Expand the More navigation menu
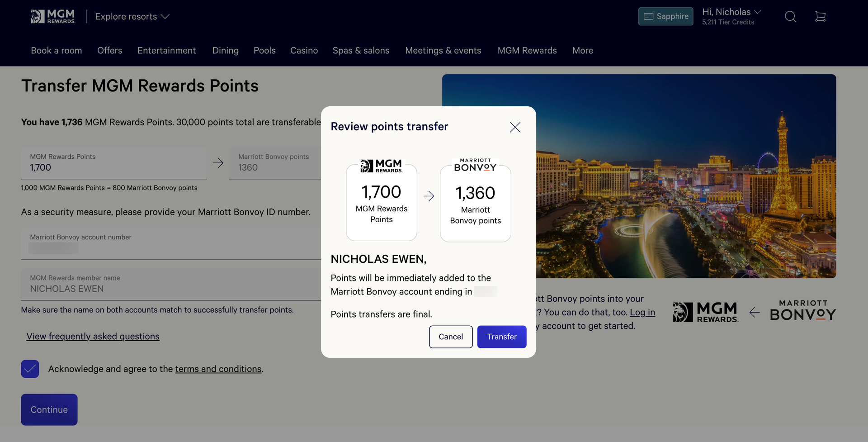Viewport: 868px width, 442px height. coord(582,50)
